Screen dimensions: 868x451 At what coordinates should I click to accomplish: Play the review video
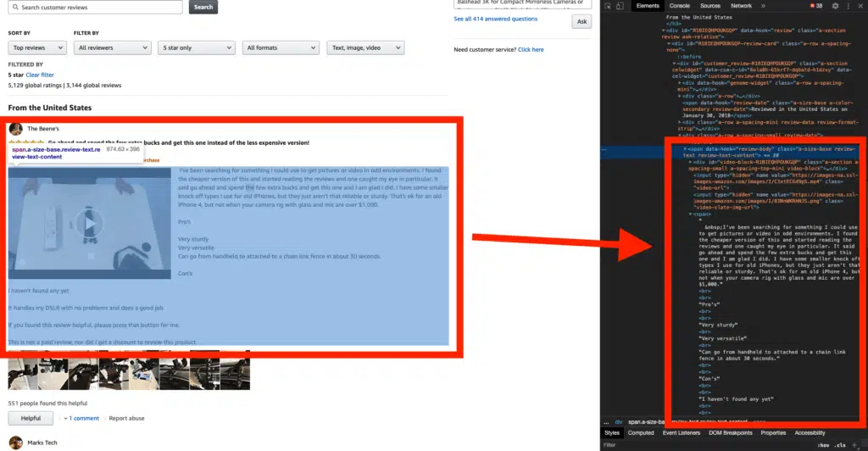(x=89, y=224)
